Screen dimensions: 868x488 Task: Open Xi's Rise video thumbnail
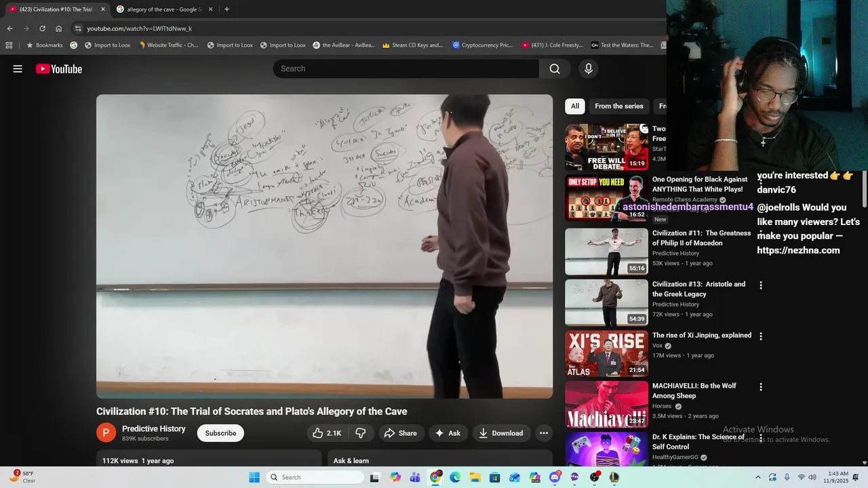(x=606, y=353)
